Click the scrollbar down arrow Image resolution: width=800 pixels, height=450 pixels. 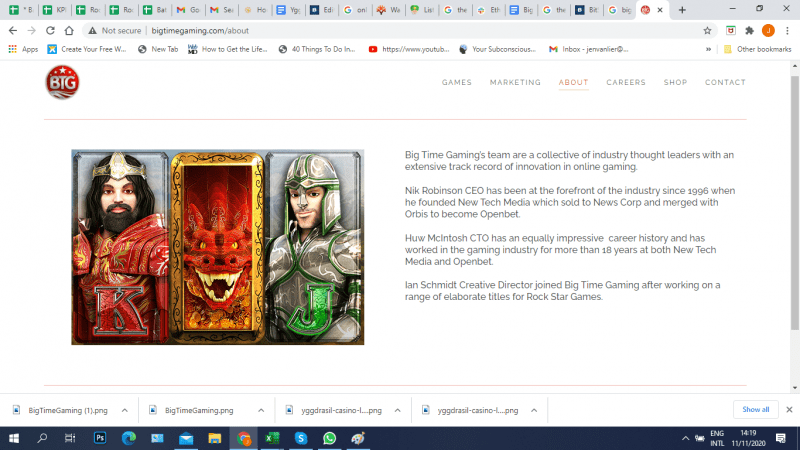tap(794, 388)
